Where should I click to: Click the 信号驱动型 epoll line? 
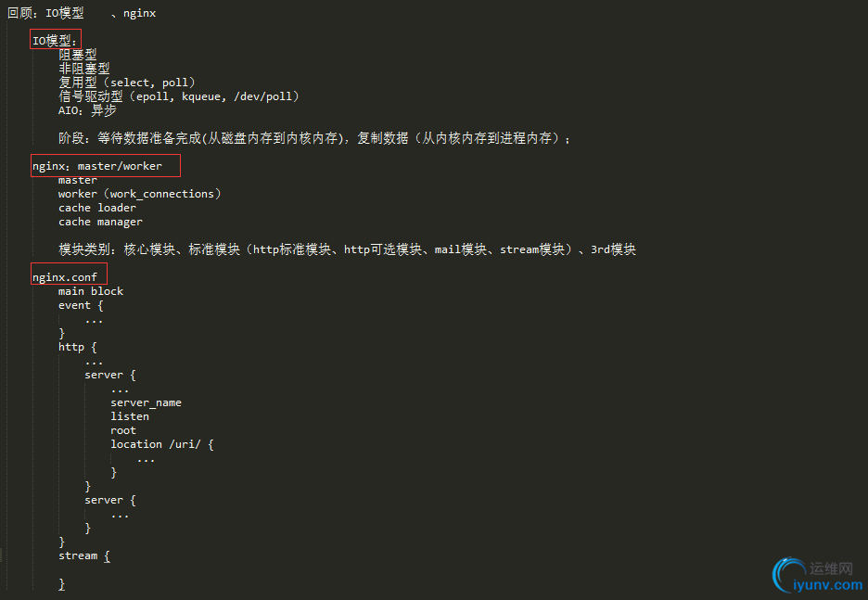(179, 96)
